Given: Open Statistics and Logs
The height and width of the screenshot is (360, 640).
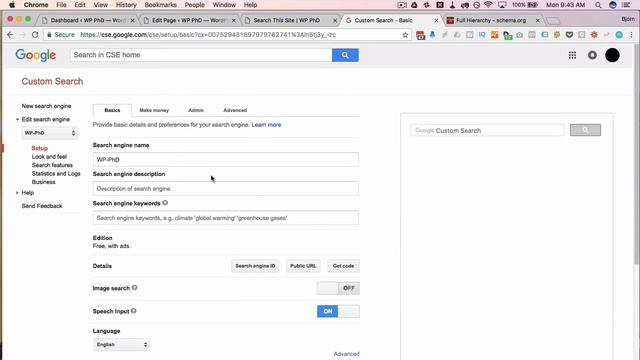Looking at the screenshot, I should 56,174.
